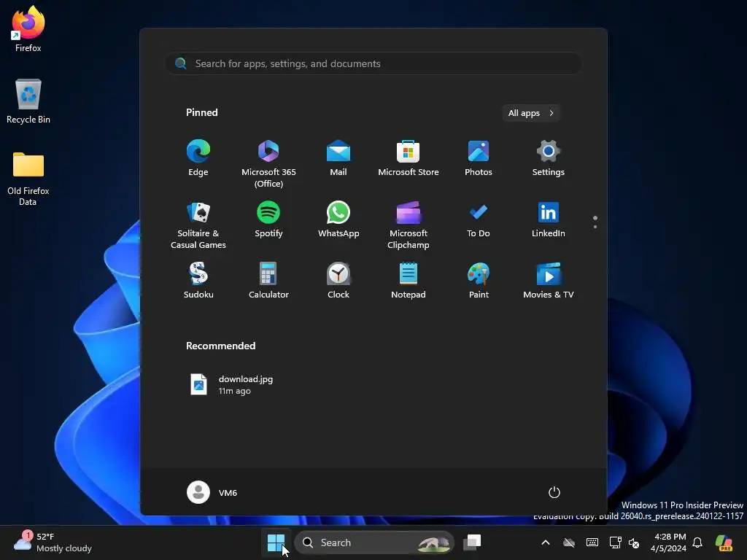Open Task View on the taskbar
This screenshot has width=747, height=560.
pos(472,542)
